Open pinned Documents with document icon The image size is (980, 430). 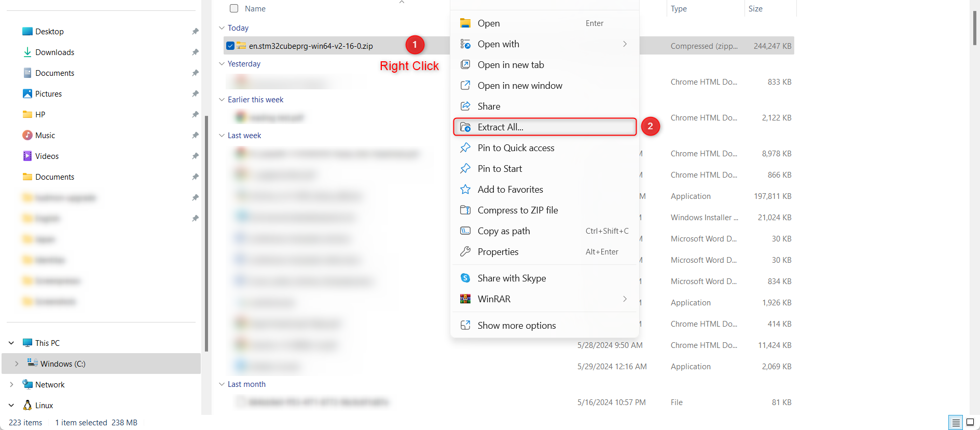[54, 73]
